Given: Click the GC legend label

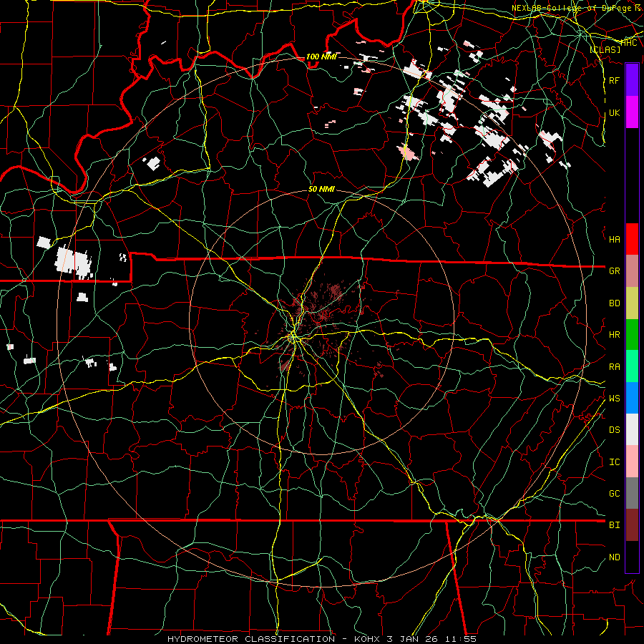Looking at the screenshot, I should [x=614, y=494].
